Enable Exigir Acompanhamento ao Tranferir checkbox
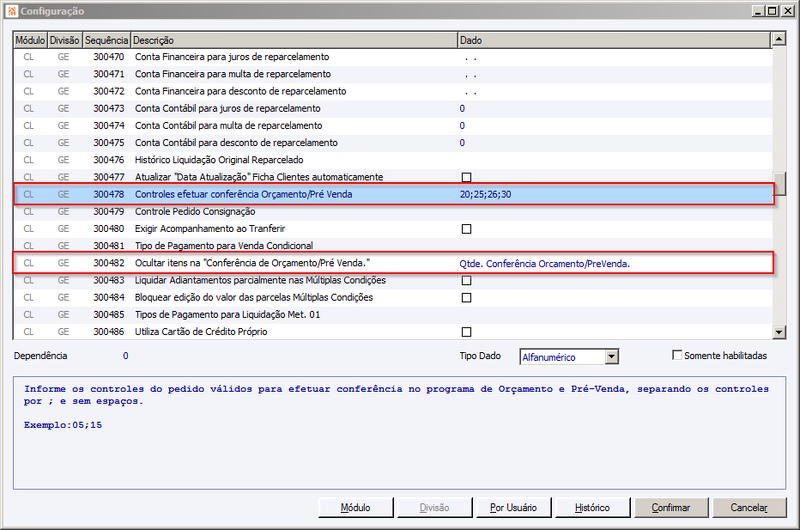The width and height of the screenshot is (800, 530). tap(466, 229)
